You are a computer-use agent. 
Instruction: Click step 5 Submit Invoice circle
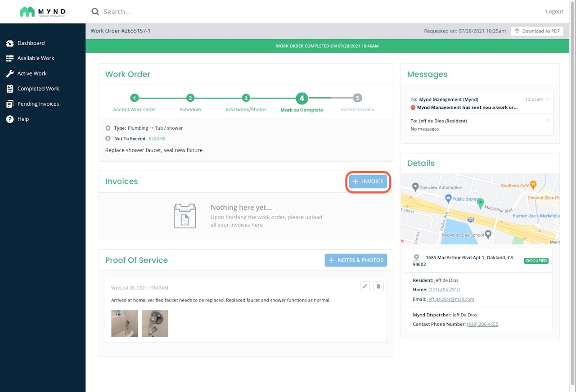[357, 98]
